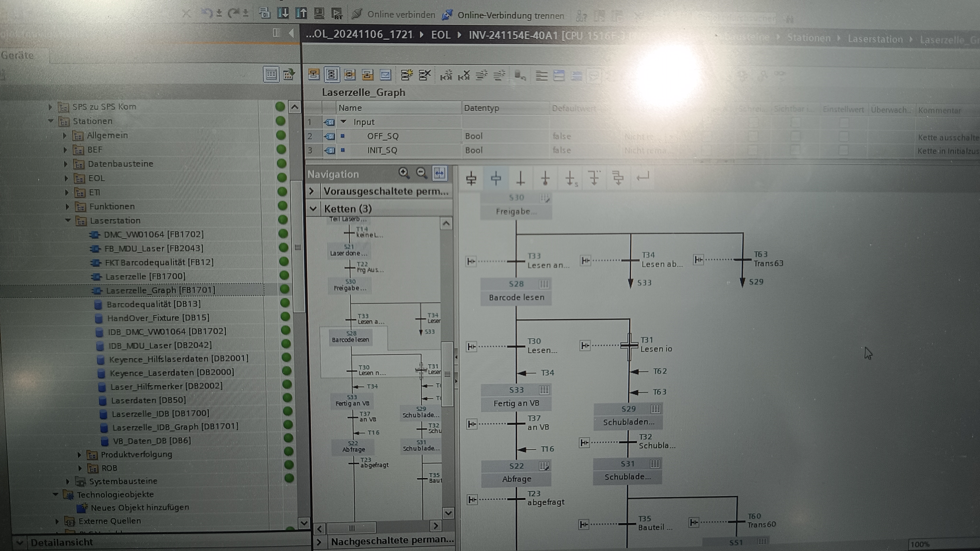Click the close branch tool

pos(643,177)
